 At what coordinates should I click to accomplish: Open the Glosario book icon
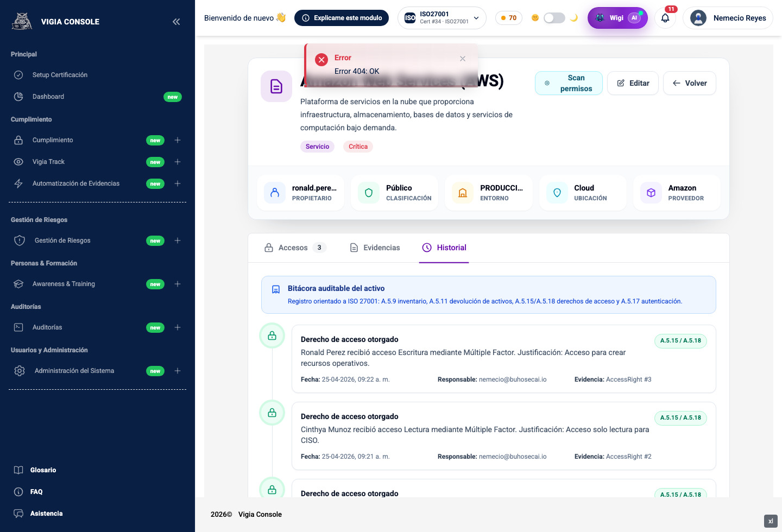pos(18,470)
